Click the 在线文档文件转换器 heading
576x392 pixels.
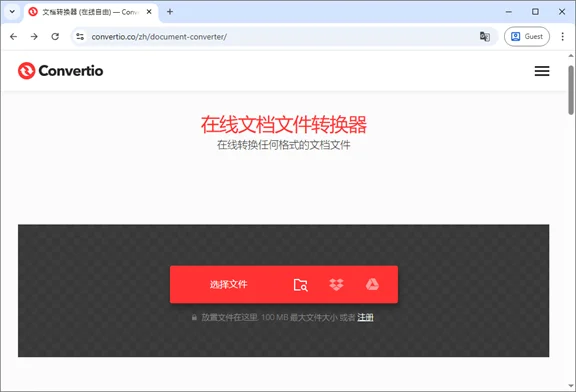[x=284, y=124]
